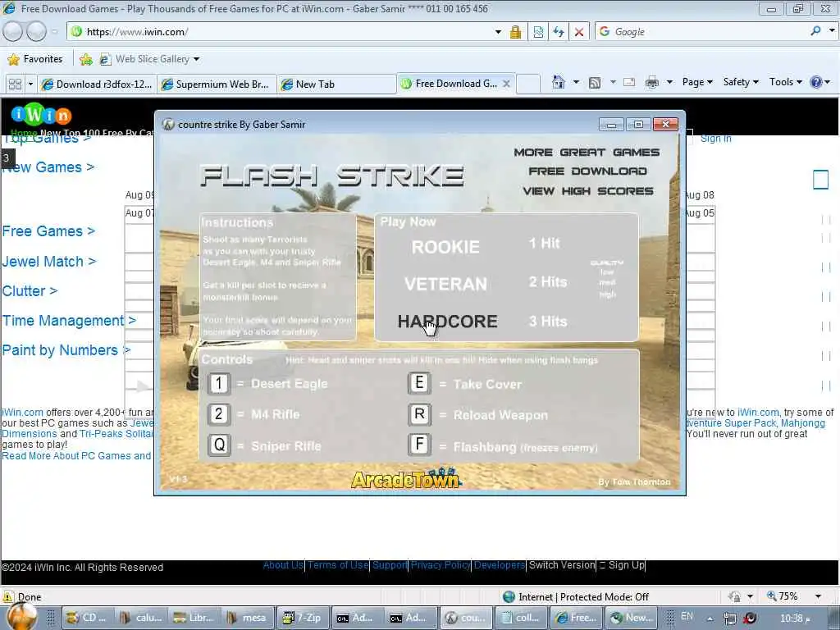Screen dimensions: 840x630
Task: Click the Sign In link
Action: [x=715, y=139]
